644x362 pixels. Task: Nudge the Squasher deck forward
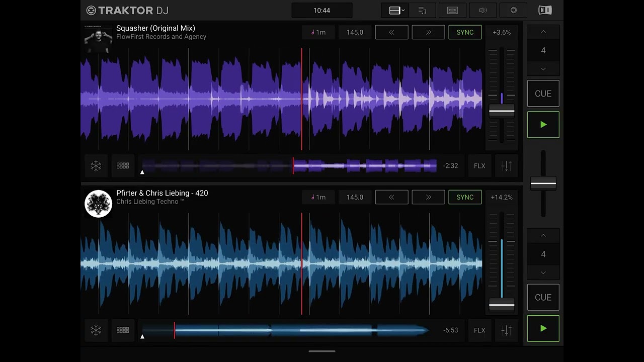click(428, 32)
